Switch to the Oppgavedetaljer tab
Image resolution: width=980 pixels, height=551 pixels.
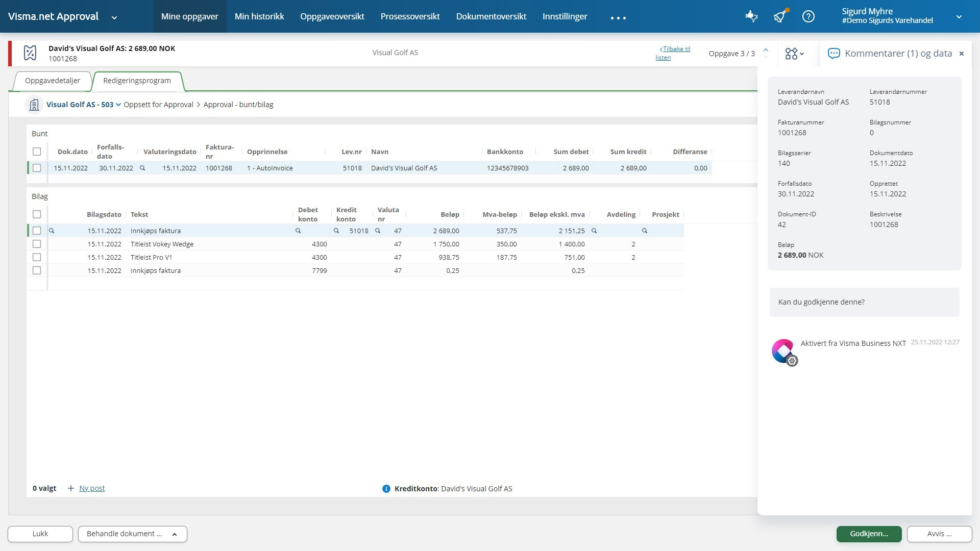[52, 81]
